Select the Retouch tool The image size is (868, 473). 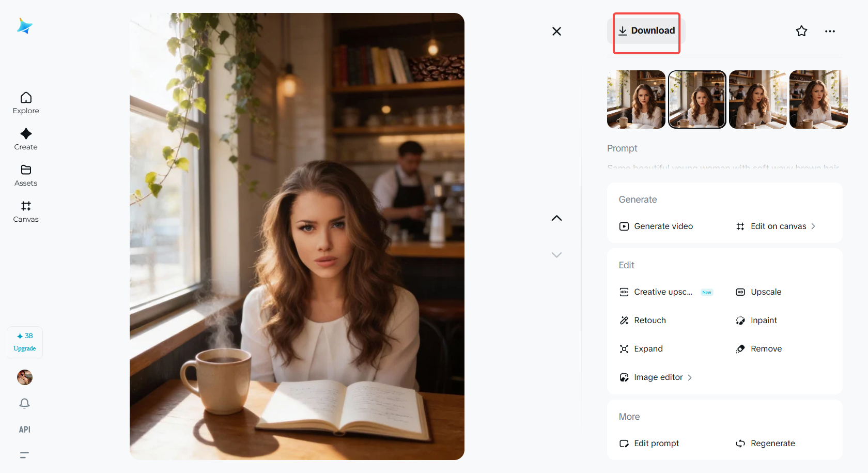[x=649, y=320]
